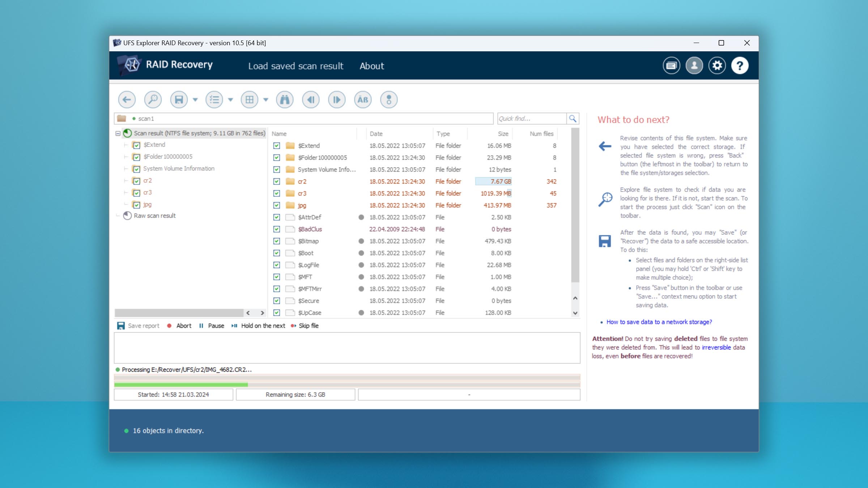
Task: Click the Skip file button
Action: (305, 326)
